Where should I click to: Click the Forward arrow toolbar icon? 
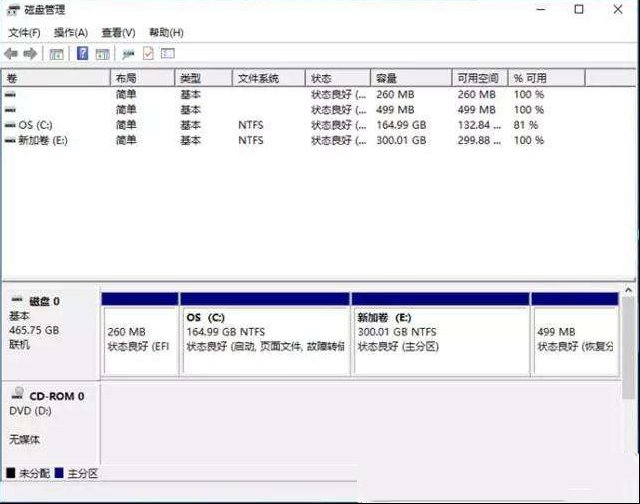[x=30, y=53]
